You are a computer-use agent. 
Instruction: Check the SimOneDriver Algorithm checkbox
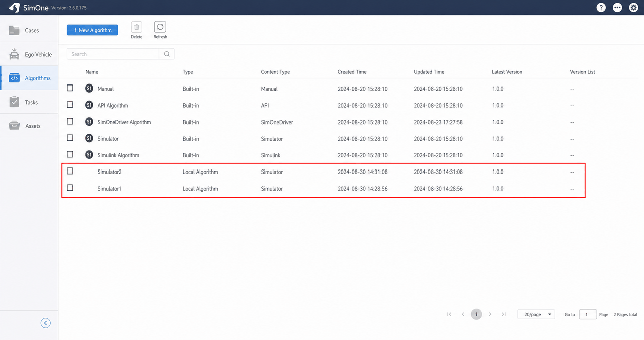(70, 121)
